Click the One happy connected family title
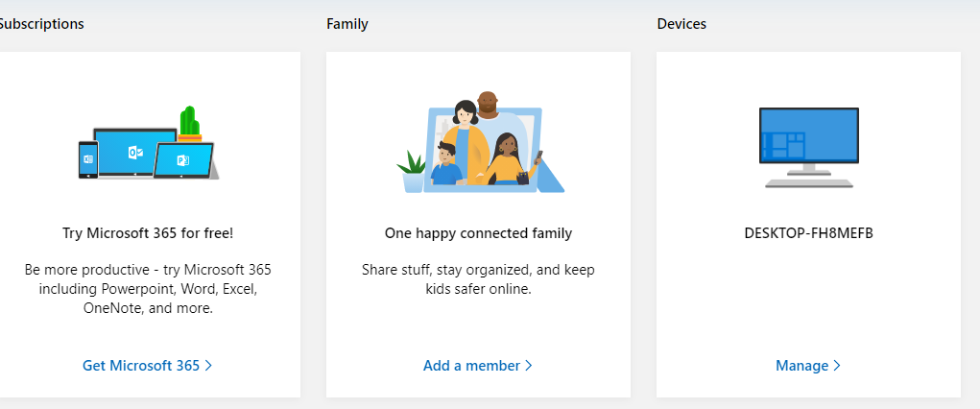 [478, 233]
